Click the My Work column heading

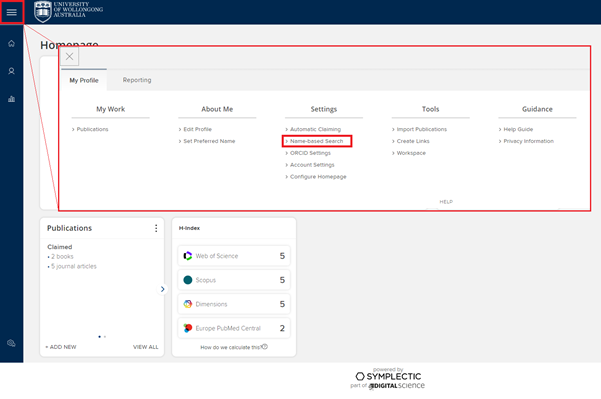coord(110,109)
